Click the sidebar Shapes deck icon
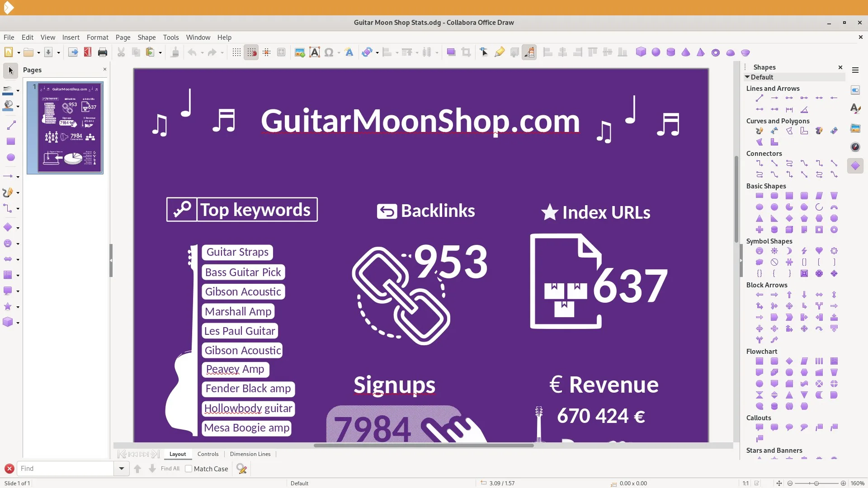The width and height of the screenshot is (868, 488). click(x=855, y=166)
